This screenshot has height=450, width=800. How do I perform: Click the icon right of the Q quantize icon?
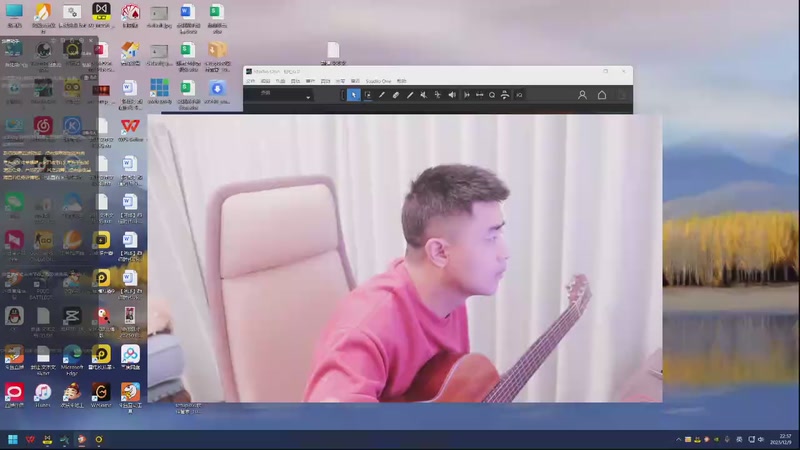[505, 95]
